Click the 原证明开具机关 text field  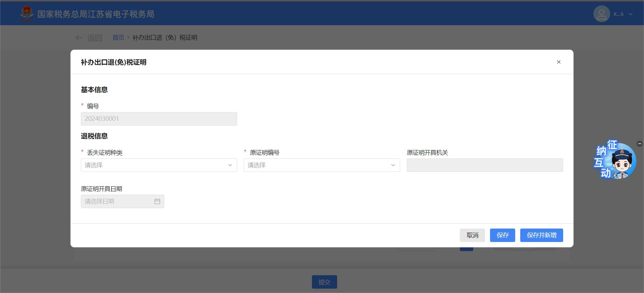click(x=485, y=165)
